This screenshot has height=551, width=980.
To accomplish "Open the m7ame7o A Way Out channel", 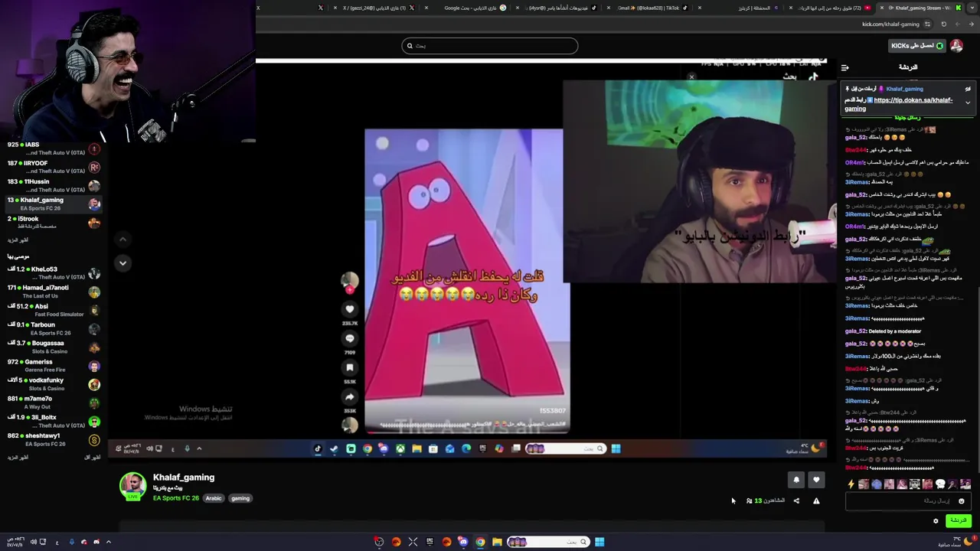I will tap(54, 403).
